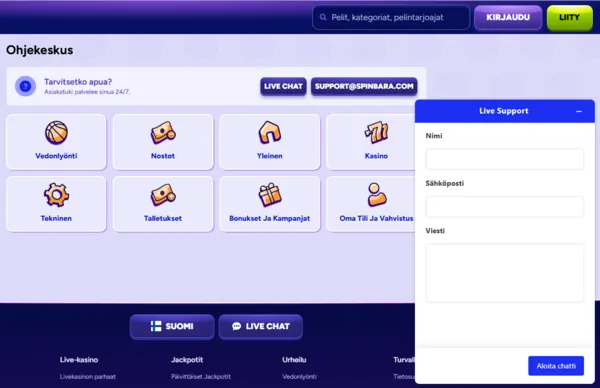Screen dimensions: 600x388
Task: Click the Bonukset Ja Kampanjat label
Action: (x=270, y=218)
